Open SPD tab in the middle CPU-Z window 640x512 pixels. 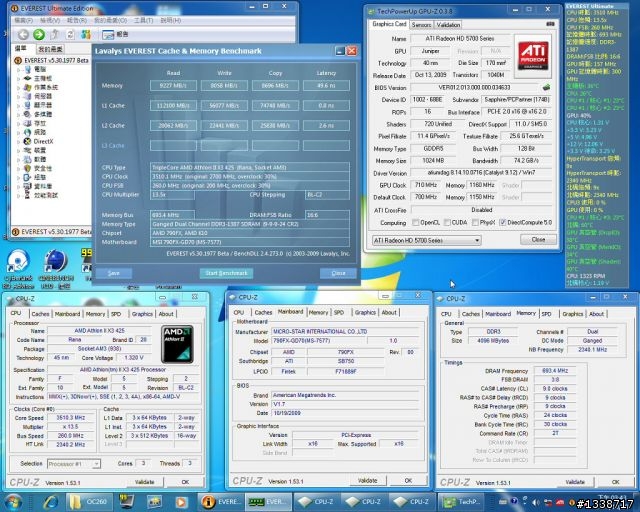coord(339,312)
